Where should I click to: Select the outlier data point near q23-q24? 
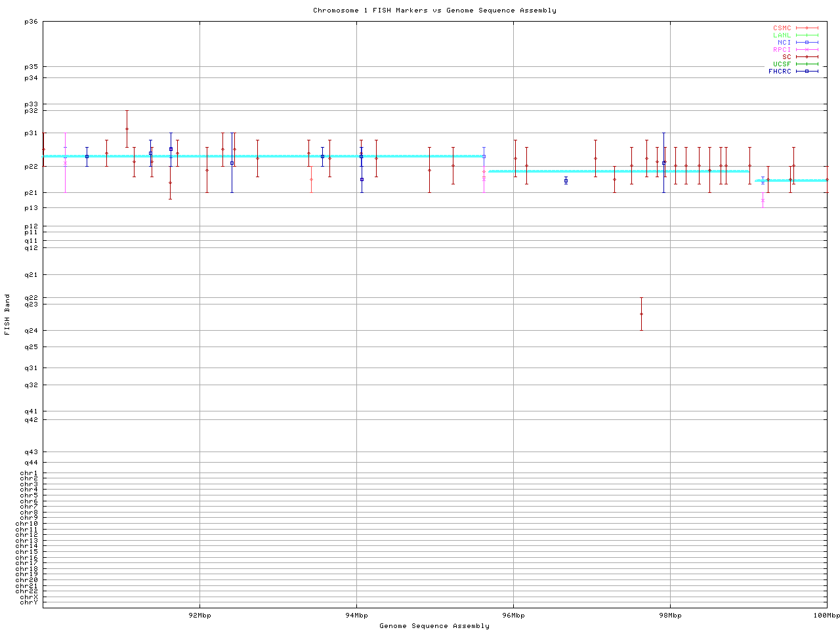[x=641, y=314]
